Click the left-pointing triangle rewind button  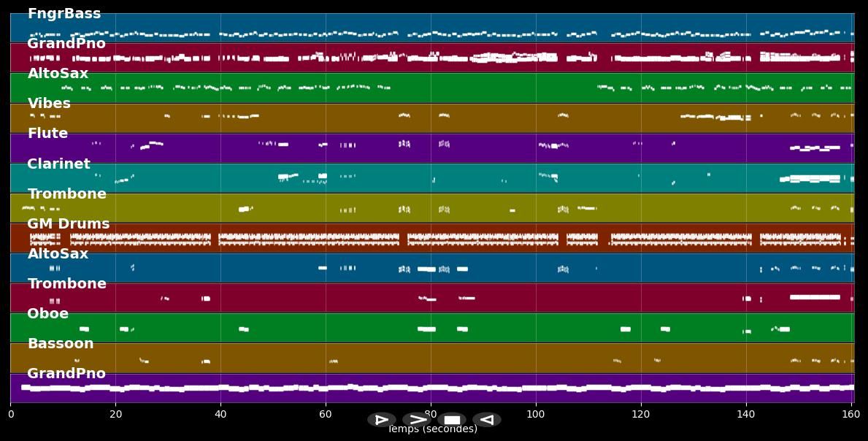(486, 420)
